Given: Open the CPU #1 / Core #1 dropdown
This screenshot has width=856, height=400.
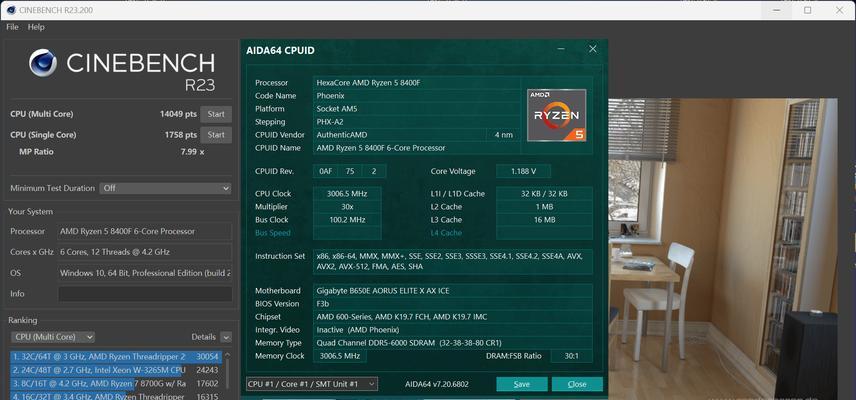Looking at the screenshot, I should click(x=312, y=384).
